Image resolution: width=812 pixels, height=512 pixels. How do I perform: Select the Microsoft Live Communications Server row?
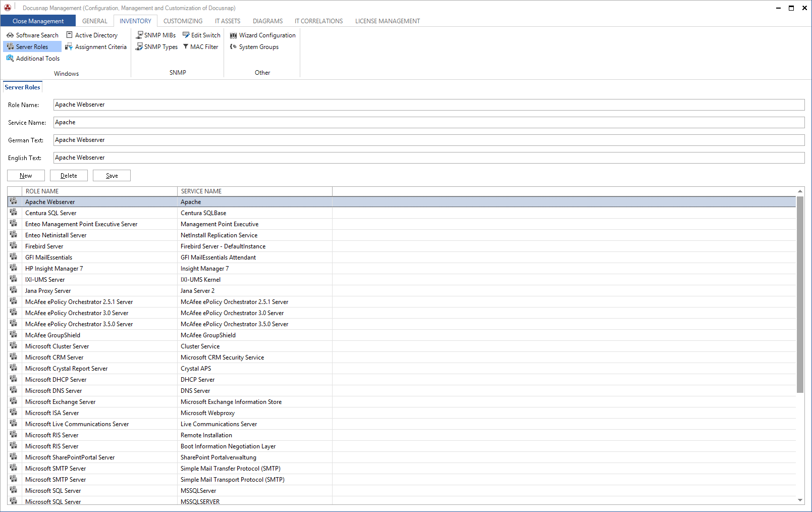coord(402,424)
